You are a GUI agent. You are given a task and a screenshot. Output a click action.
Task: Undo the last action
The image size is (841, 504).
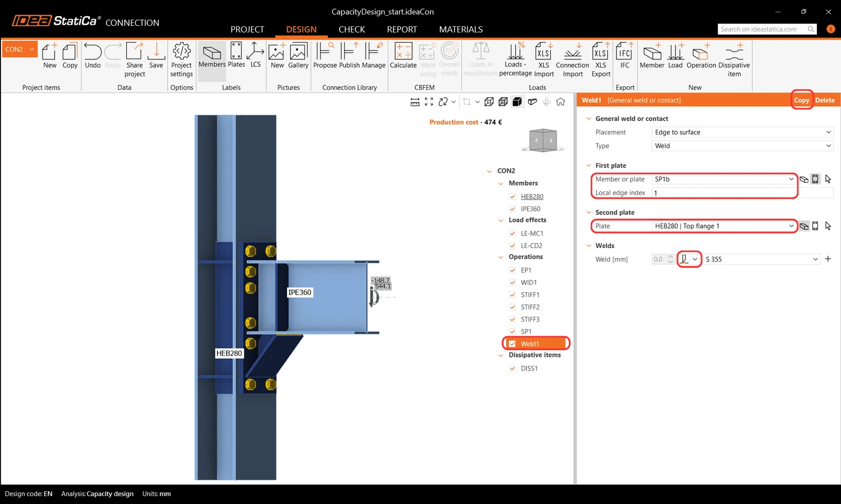coord(93,56)
